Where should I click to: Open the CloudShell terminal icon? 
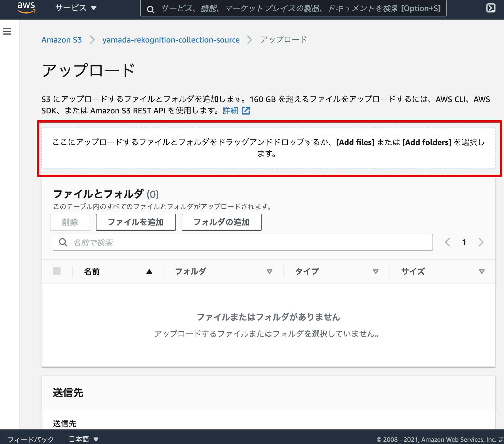pyautogui.click(x=491, y=8)
